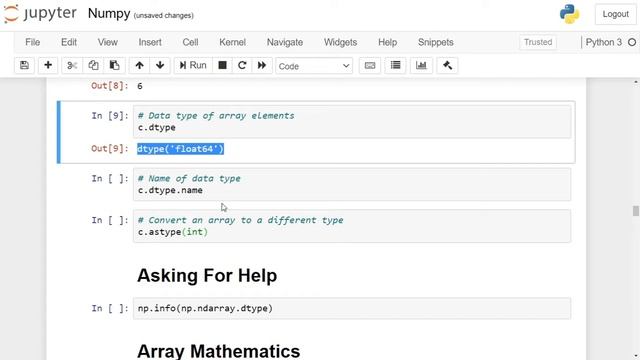Click the In [9] prompt label
The width and height of the screenshot is (640, 360).
point(110,116)
